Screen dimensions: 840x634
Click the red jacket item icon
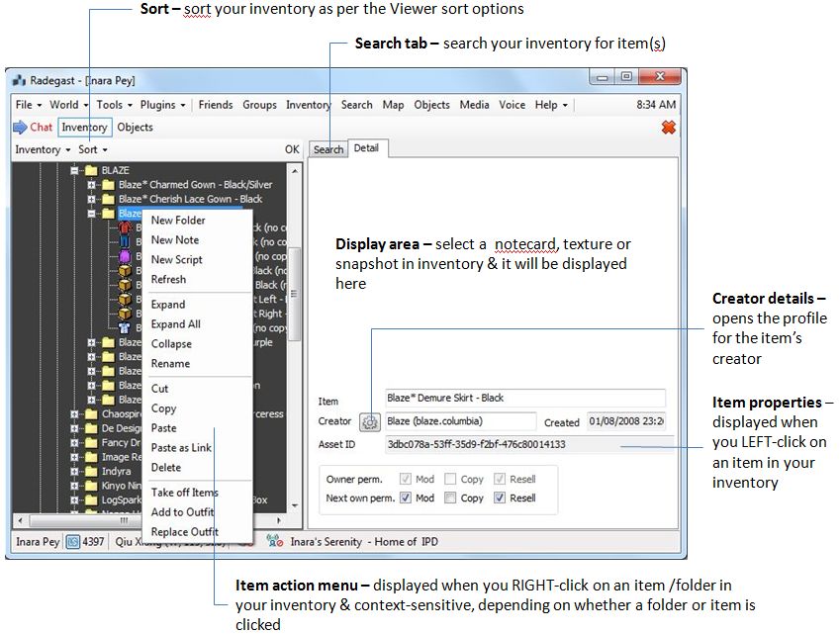pyautogui.click(x=126, y=228)
